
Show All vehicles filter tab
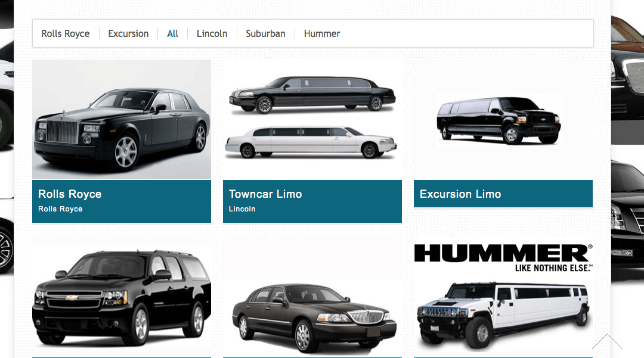[172, 33]
